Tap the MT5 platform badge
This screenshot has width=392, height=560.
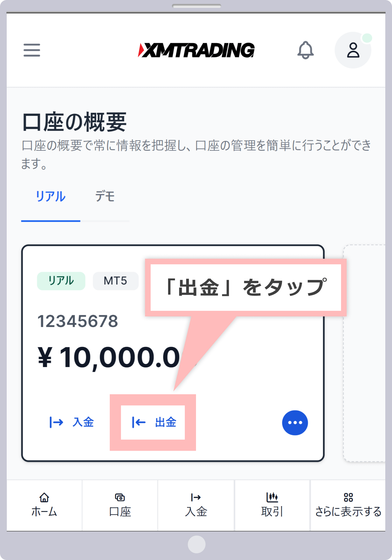pyautogui.click(x=115, y=281)
